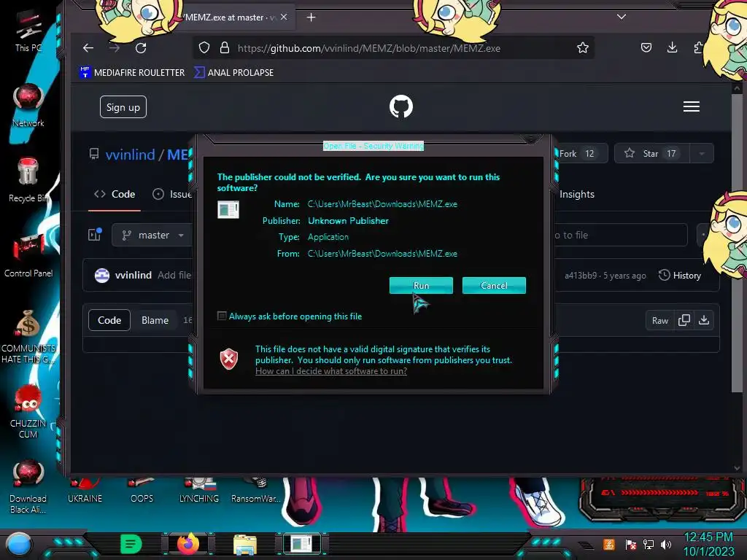
Task: Save page to Pocket
Action: click(x=646, y=47)
